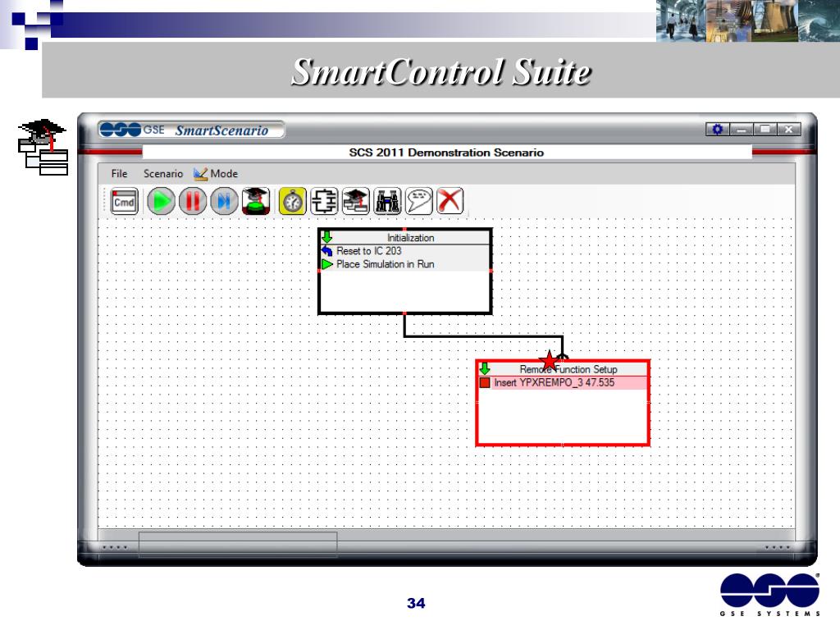Click green arrow on Remote Function Setup block
The width and height of the screenshot is (840, 630).
[x=485, y=368]
